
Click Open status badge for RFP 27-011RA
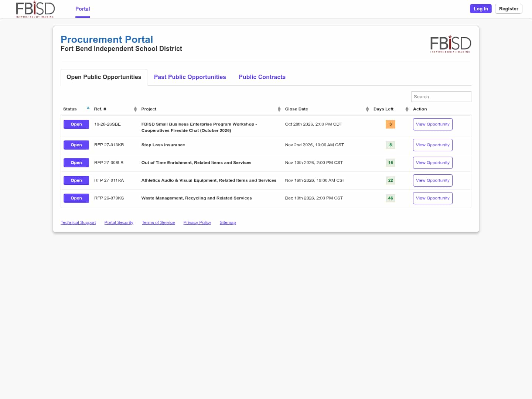pyautogui.click(x=76, y=180)
